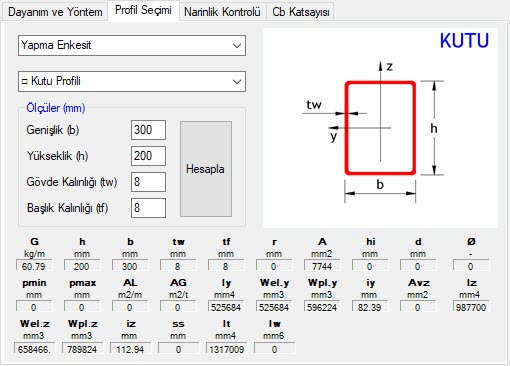Click the iy value 82.39
Viewport: 510px width, 366px height.
[370, 307]
